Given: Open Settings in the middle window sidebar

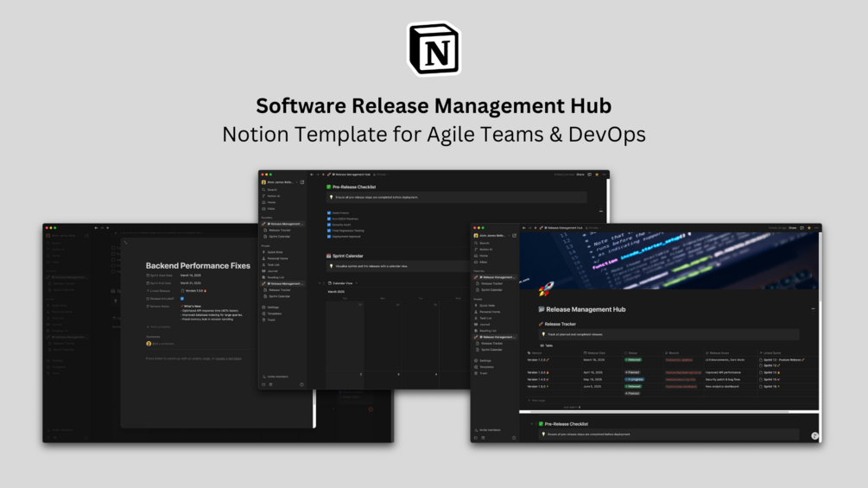Looking at the screenshot, I should pyautogui.click(x=270, y=307).
